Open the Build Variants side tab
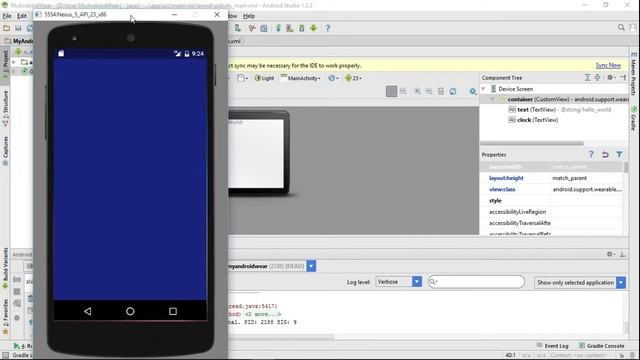The image size is (640, 360). [x=5, y=268]
